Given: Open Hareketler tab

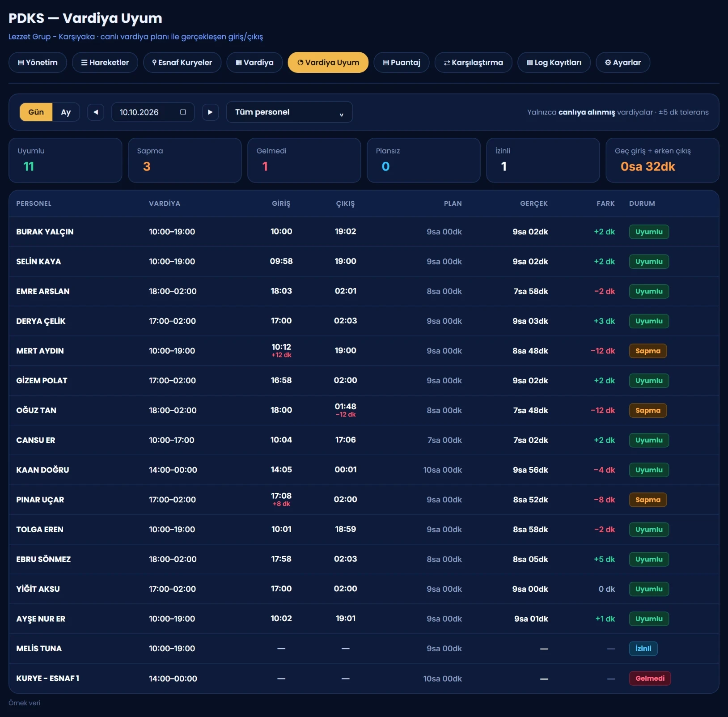Looking at the screenshot, I should pos(105,63).
